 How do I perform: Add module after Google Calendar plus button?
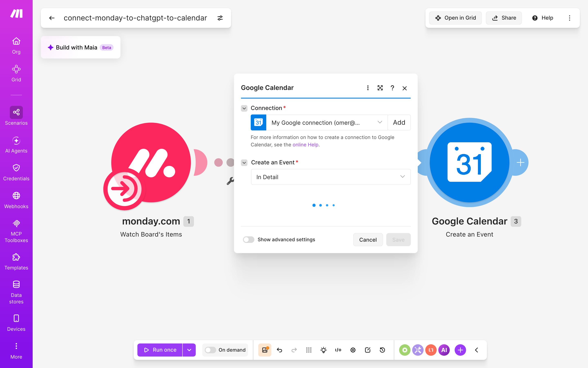point(520,163)
